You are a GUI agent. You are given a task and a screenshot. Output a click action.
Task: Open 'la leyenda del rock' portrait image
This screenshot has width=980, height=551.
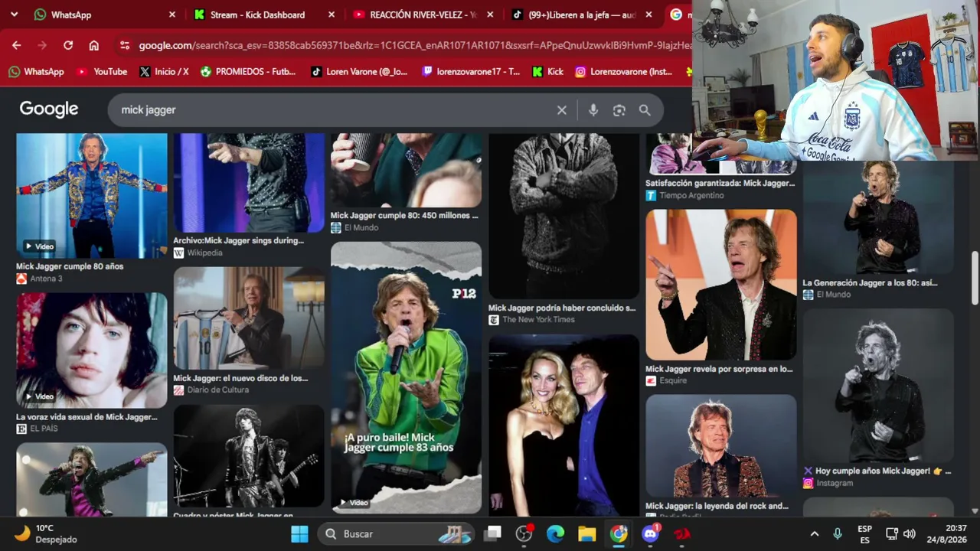coord(721,445)
